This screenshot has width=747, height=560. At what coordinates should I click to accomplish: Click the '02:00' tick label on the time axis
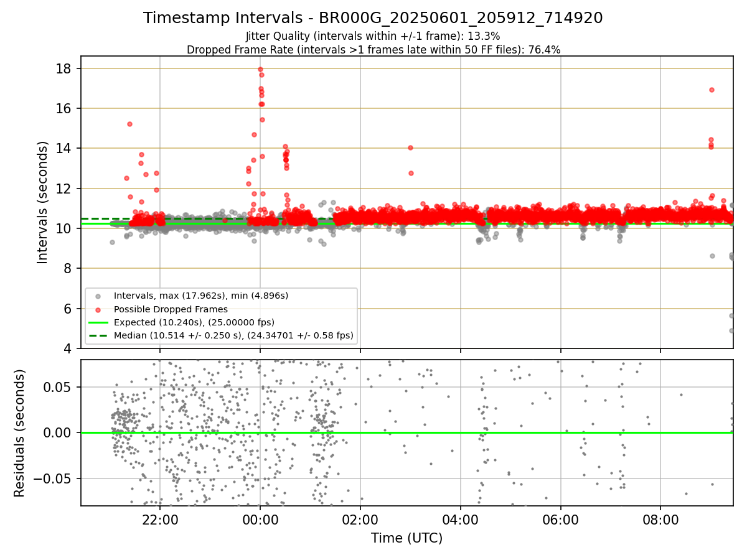[x=360, y=519]
